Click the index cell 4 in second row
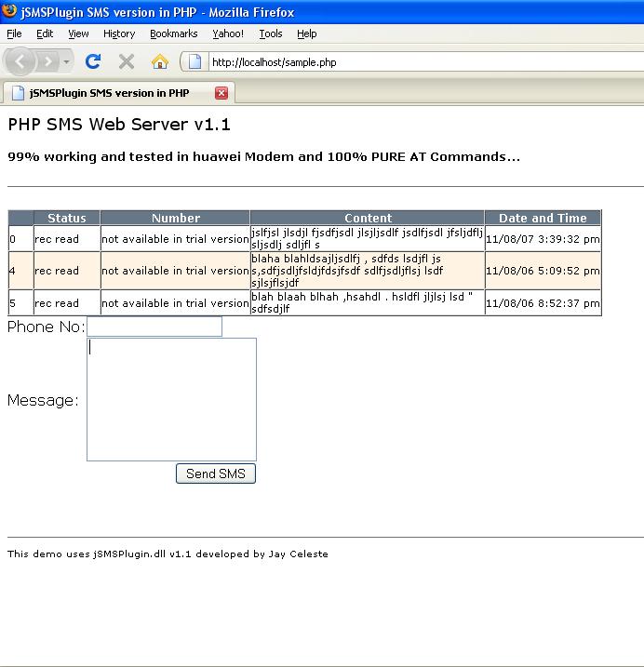 tap(20, 271)
